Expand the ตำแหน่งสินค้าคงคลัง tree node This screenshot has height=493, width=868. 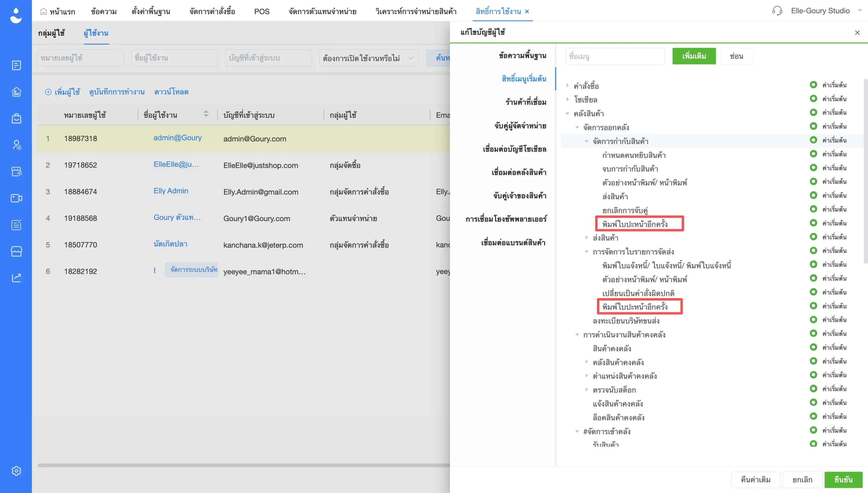click(587, 376)
